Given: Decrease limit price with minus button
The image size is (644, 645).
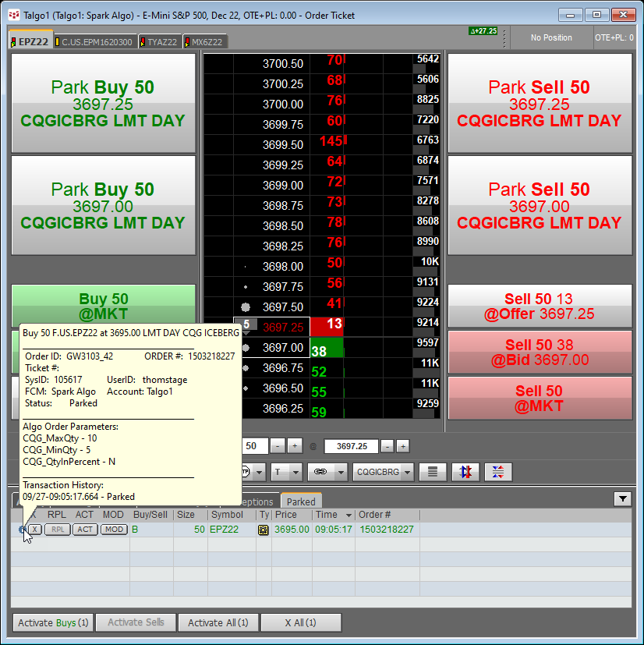Looking at the screenshot, I should click(x=386, y=446).
